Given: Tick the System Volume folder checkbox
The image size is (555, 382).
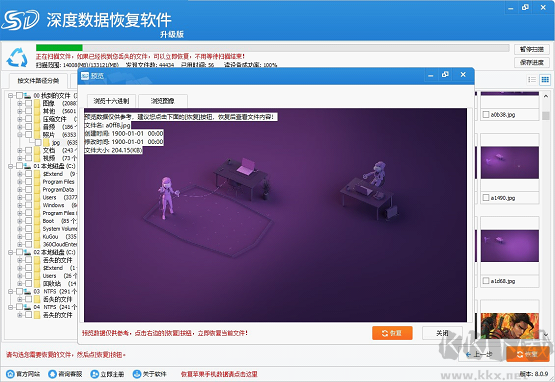Looking at the screenshot, I should (x=29, y=229).
